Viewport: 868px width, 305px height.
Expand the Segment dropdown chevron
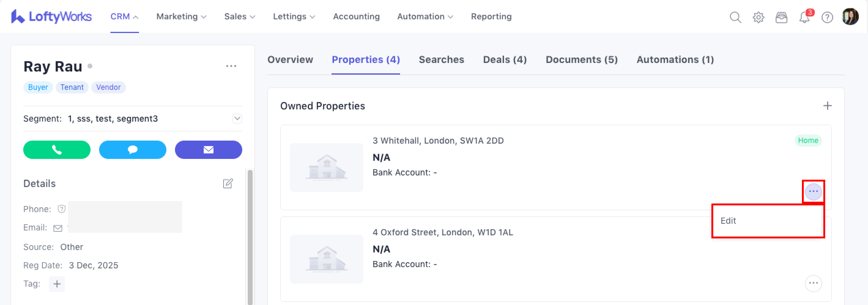pyautogui.click(x=237, y=119)
